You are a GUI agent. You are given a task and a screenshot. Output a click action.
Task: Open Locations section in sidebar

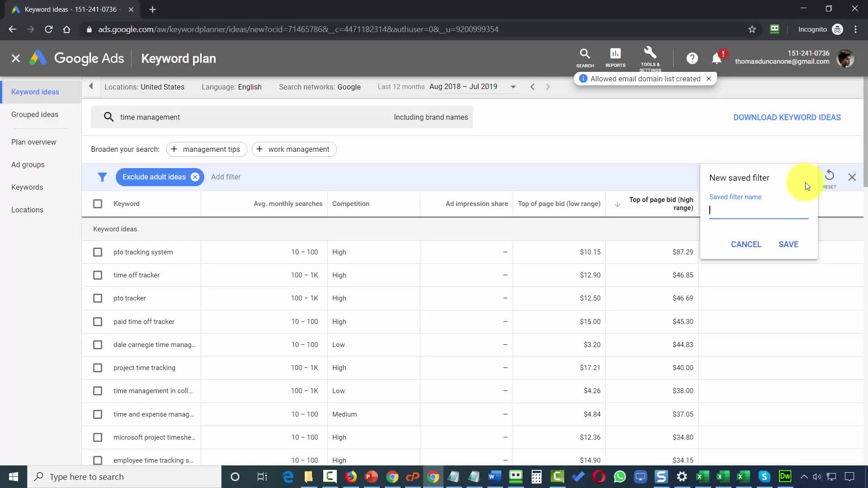click(x=27, y=210)
